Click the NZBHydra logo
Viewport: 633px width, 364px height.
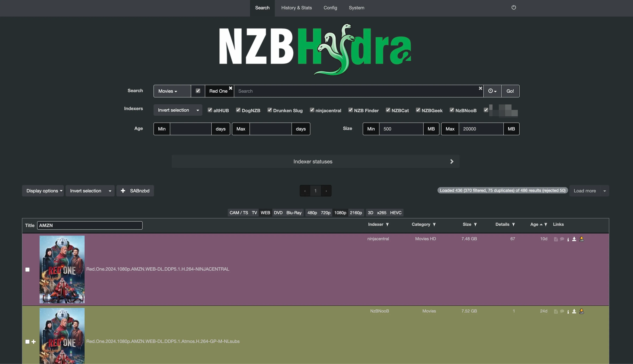[315, 49]
